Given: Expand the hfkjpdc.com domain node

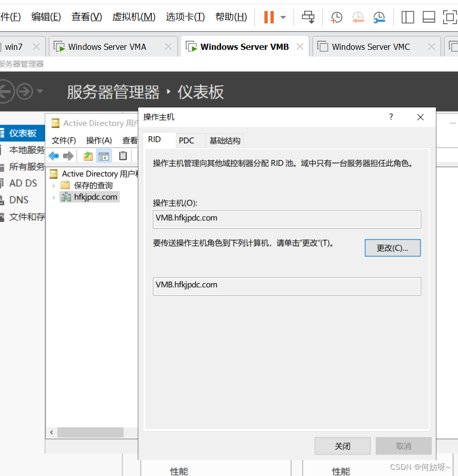Looking at the screenshot, I should 53,197.
